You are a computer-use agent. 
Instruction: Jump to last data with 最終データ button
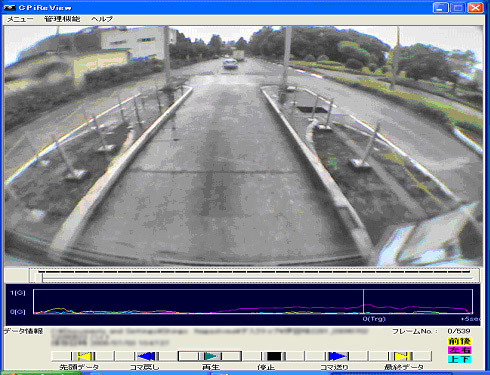coord(401,356)
